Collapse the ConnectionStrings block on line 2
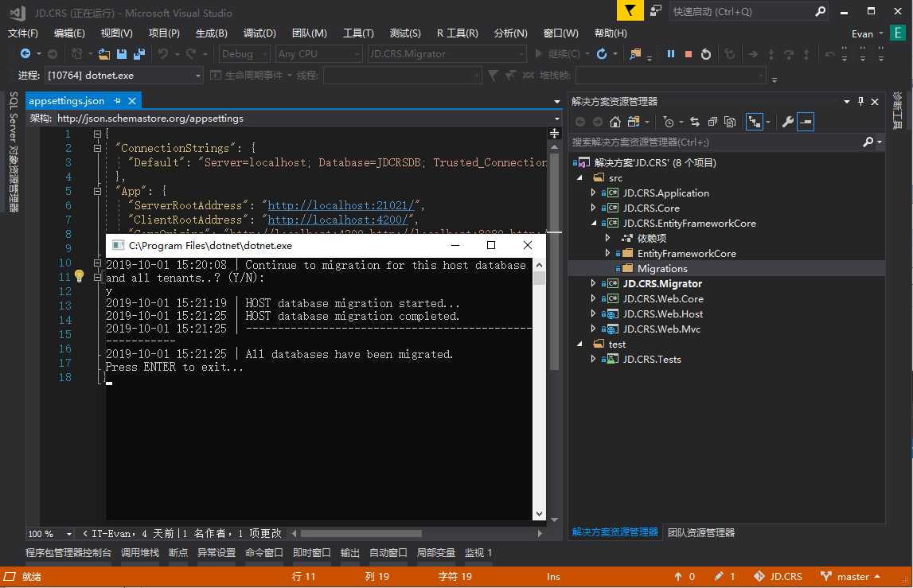This screenshot has height=588, width=913. coord(97,148)
